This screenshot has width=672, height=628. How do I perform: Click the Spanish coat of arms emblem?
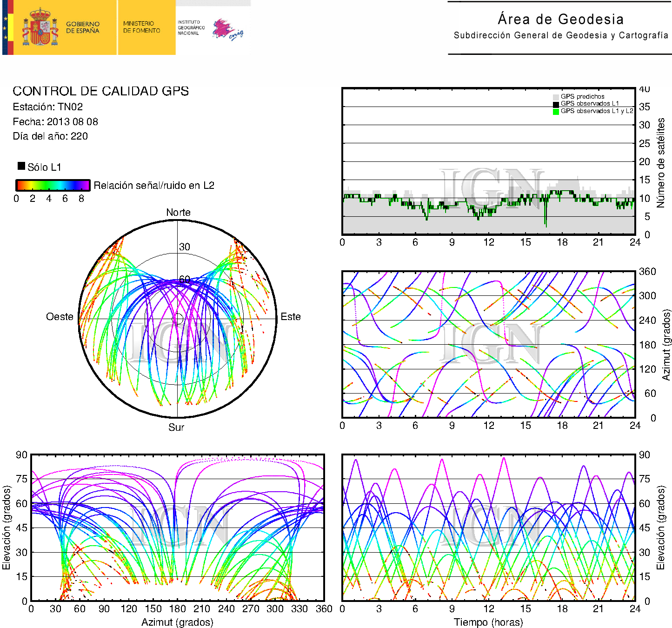click(x=40, y=27)
